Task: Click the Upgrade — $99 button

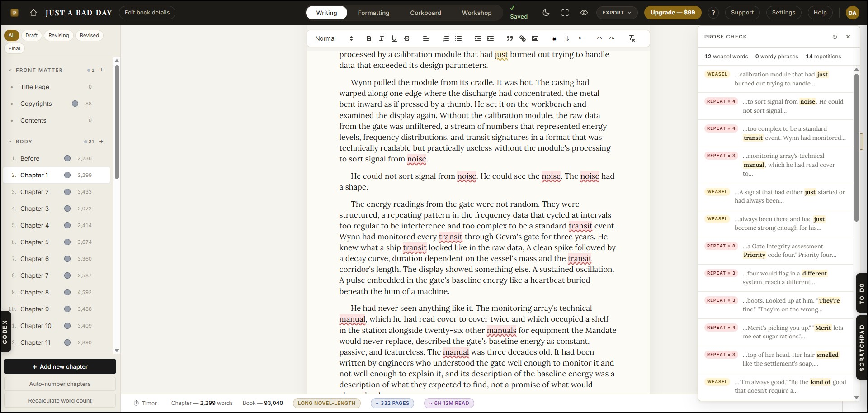Action: click(673, 13)
